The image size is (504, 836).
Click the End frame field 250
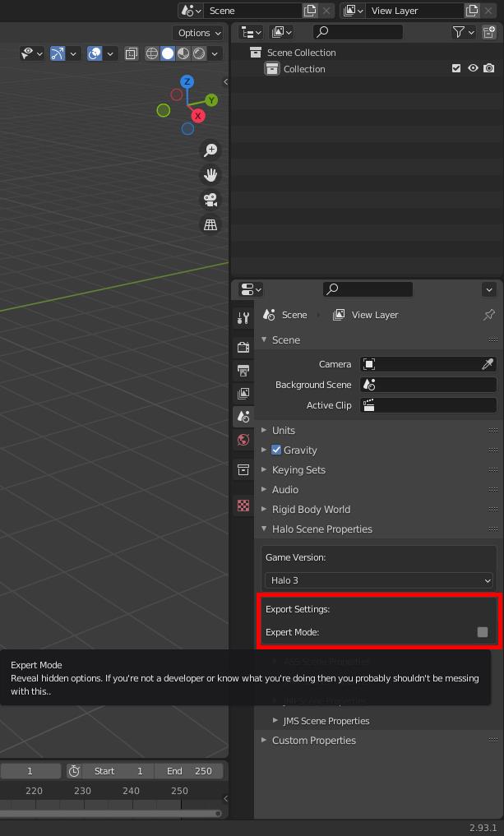(x=189, y=771)
